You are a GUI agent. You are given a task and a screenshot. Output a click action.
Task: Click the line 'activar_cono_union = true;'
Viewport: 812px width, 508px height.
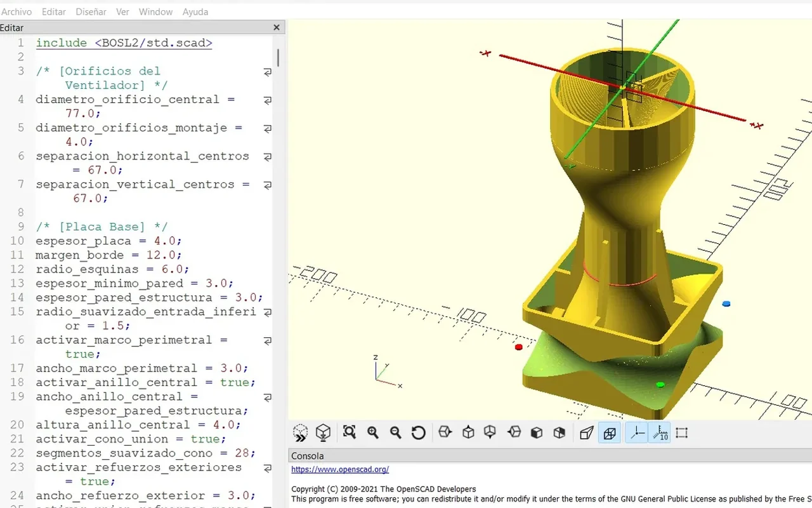pos(131,439)
